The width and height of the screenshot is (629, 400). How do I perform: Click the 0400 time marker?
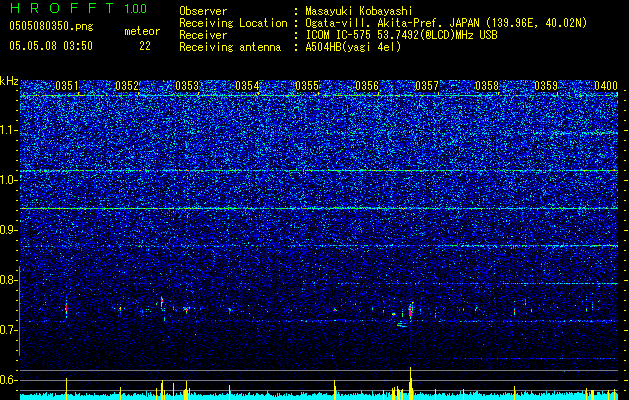pyautogui.click(x=606, y=86)
